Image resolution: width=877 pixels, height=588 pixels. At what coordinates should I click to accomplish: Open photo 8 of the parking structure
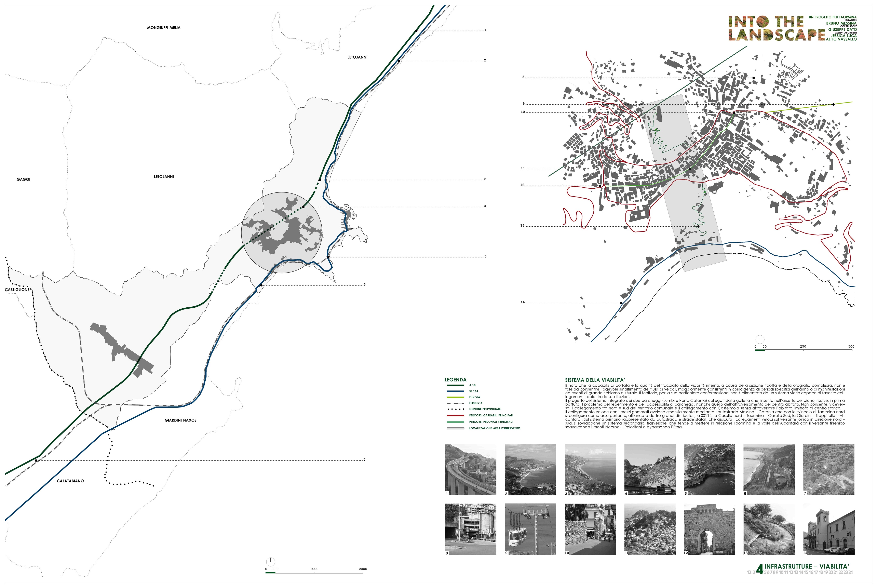click(x=470, y=529)
